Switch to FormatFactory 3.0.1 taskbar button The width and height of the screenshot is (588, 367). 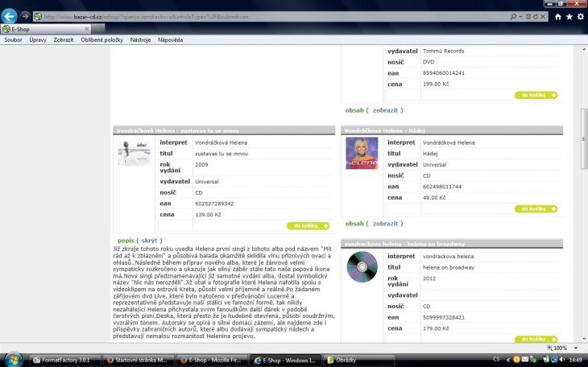(x=65, y=360)
